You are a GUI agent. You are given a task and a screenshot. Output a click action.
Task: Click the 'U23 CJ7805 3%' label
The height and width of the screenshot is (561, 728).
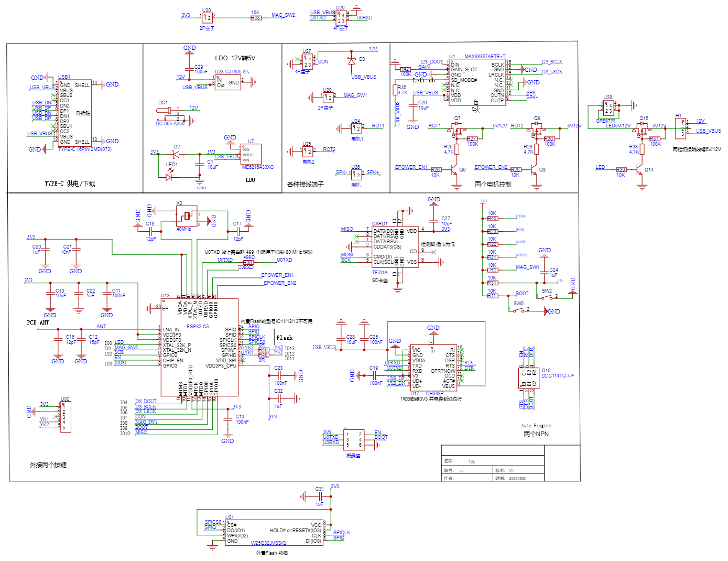[232, 72]
